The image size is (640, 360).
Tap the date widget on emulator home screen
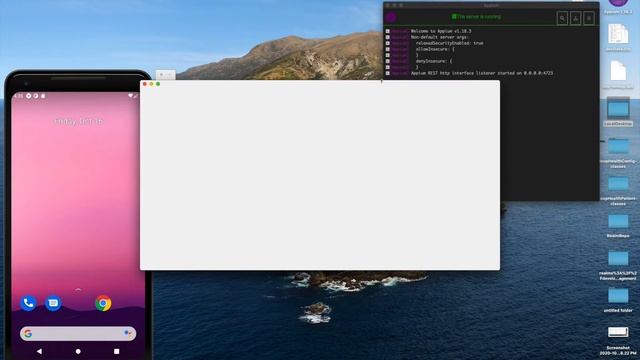[78, 122]
